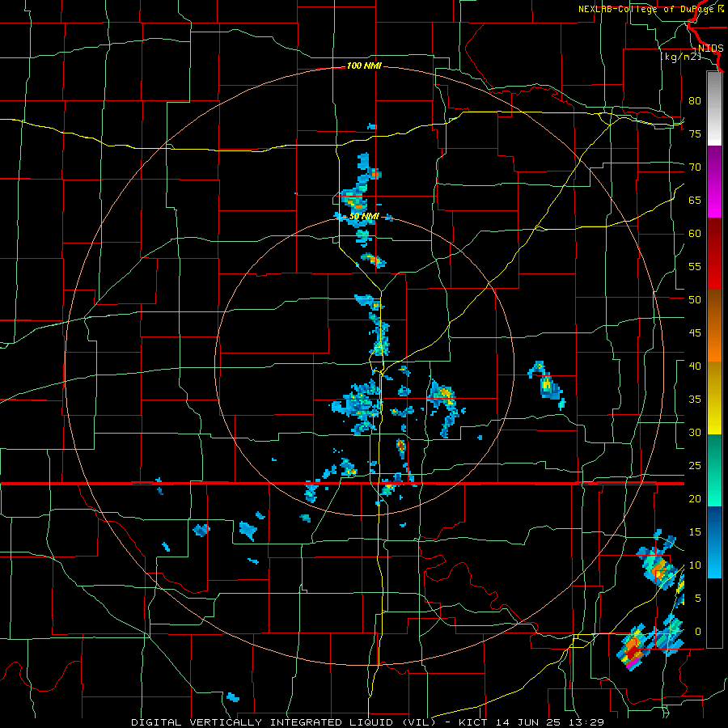Click the NIDS label above the scale
Image resolution: width=728 pixels, height=728 pixels.
click(710, 49)
